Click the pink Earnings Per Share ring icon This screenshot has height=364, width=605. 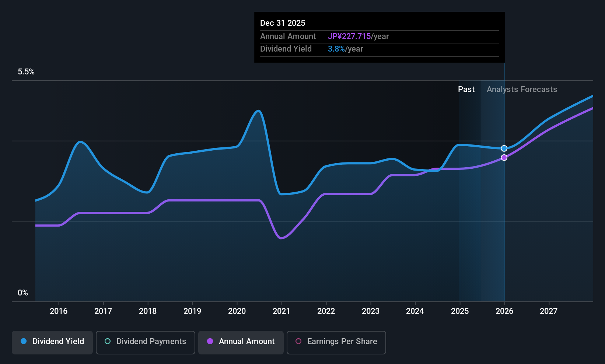click(298, 341)
